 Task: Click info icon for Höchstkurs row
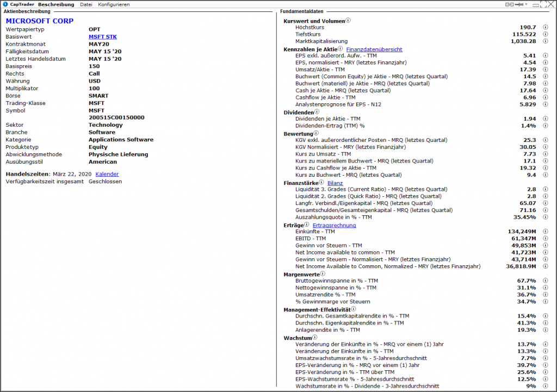[x=545, y=27]
